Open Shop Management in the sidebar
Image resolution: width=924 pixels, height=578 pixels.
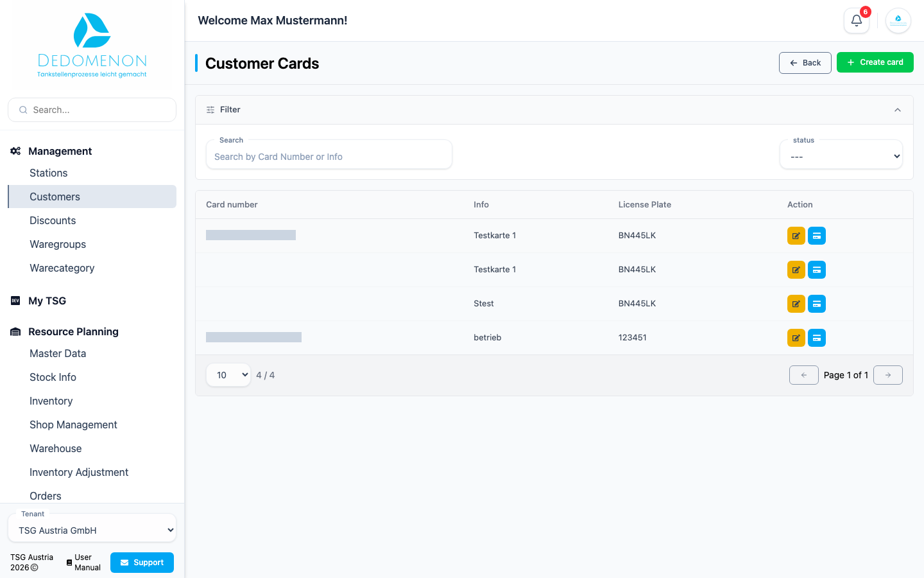(92, 425)
